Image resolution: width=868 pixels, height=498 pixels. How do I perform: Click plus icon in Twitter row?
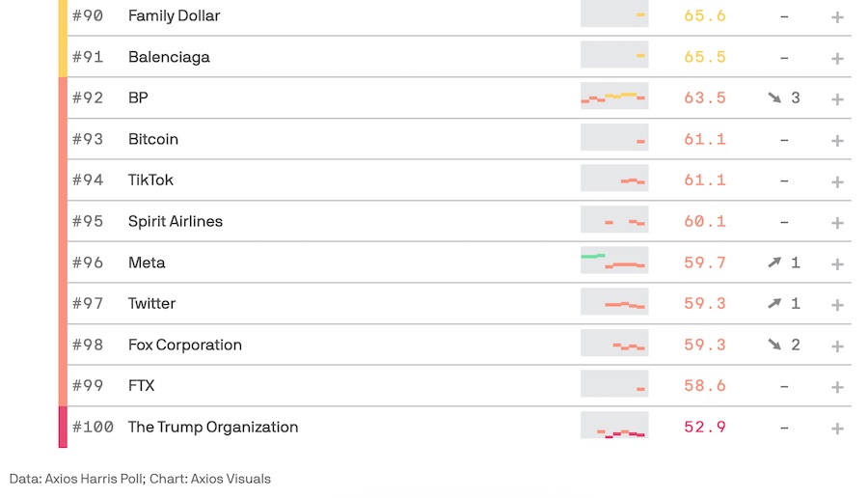837,305
